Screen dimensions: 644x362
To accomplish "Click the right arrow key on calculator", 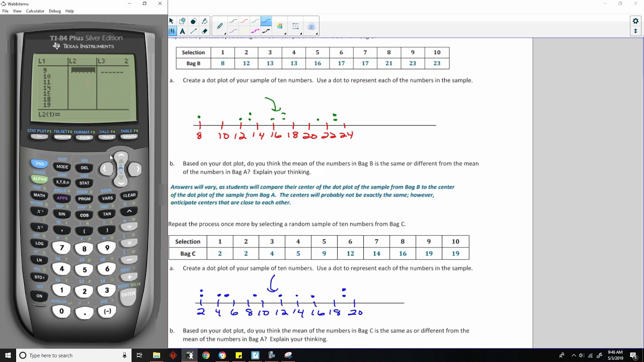I will pyautogui.click(x=135, y=169).
